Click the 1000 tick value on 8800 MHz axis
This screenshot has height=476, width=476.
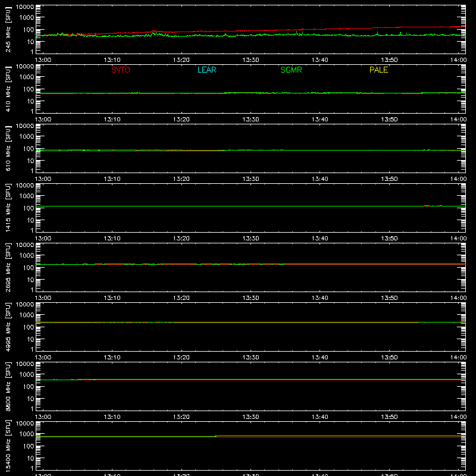pyautogui.click(x=27, y=375)
